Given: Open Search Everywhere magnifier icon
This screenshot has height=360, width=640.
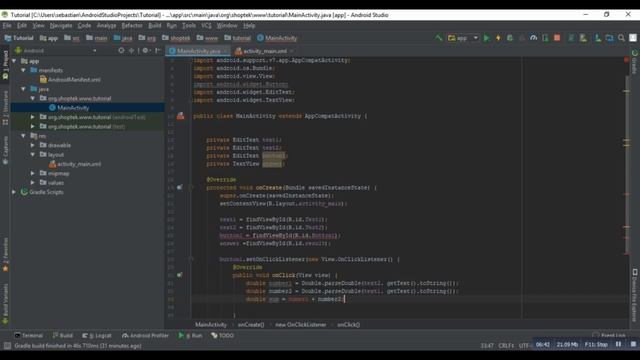Looking at the screenshot, I should point(621,38).
